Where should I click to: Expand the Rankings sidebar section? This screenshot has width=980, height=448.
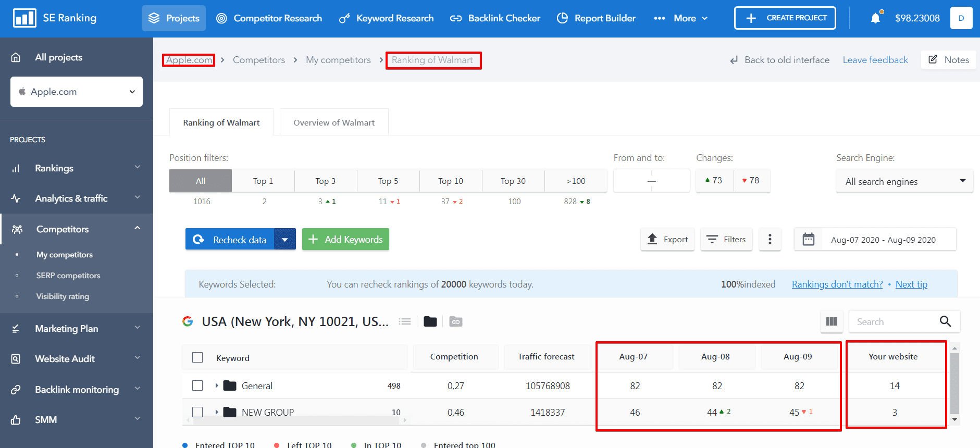pyautogui.click(x=138, y=167)
